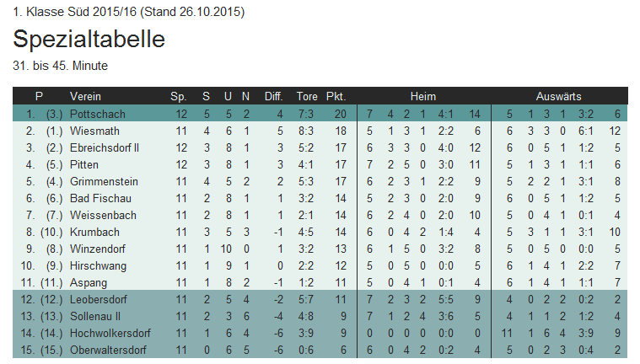Click Leobersdorf in the relegation zone
This screenshot has height=364, width=640.
98,299
